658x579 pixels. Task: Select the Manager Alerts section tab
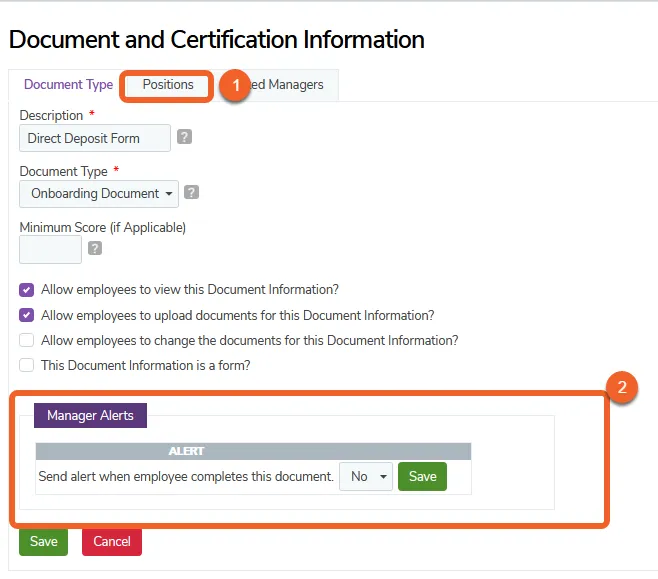90,415
